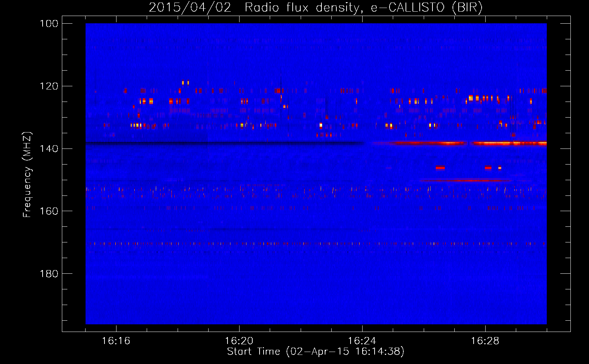Screen dimensions: 589x364
Task: Click the 'Frequency (MHZ)' axis title
Action: [27, 174]
